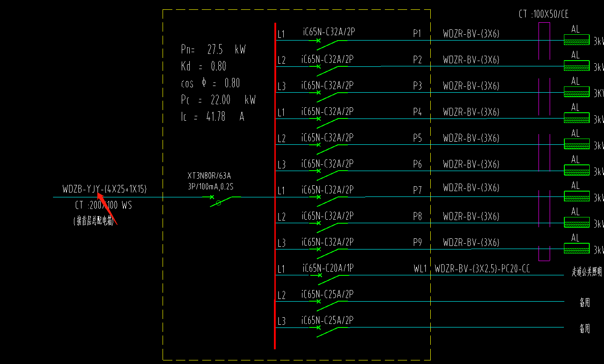
Task: Click the P7 circuit number label
Action: click(417, 190)
